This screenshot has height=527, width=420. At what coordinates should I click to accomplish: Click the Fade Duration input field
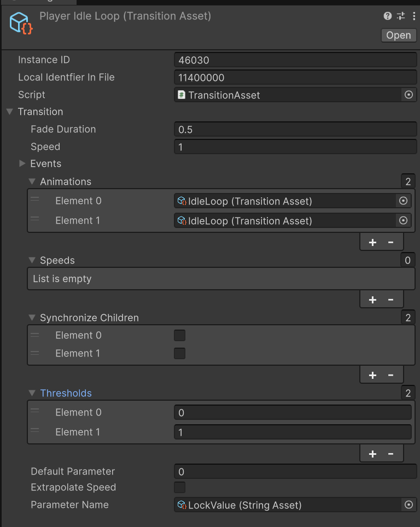pyautogui.click(x=295, y=130)
